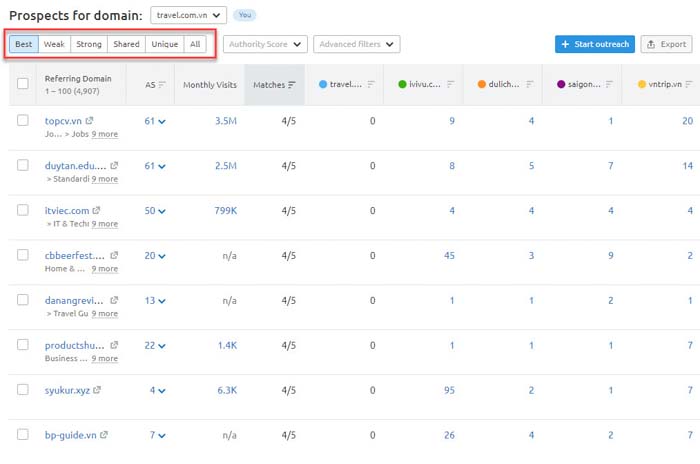Screen dimensions: 700x464
Task: Open external link icon for itviec.com
Action: click(96, 210)
